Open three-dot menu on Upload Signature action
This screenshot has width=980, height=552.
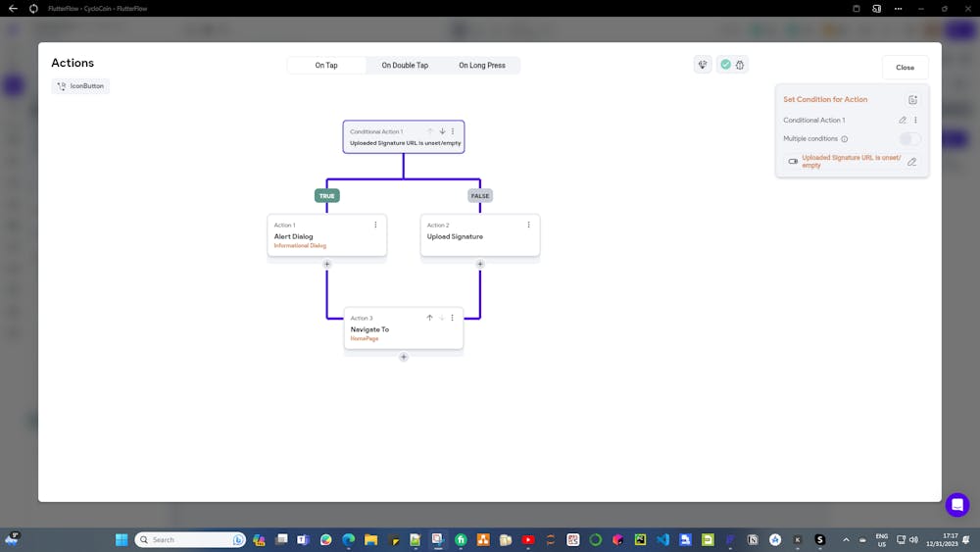click(529, 226)
